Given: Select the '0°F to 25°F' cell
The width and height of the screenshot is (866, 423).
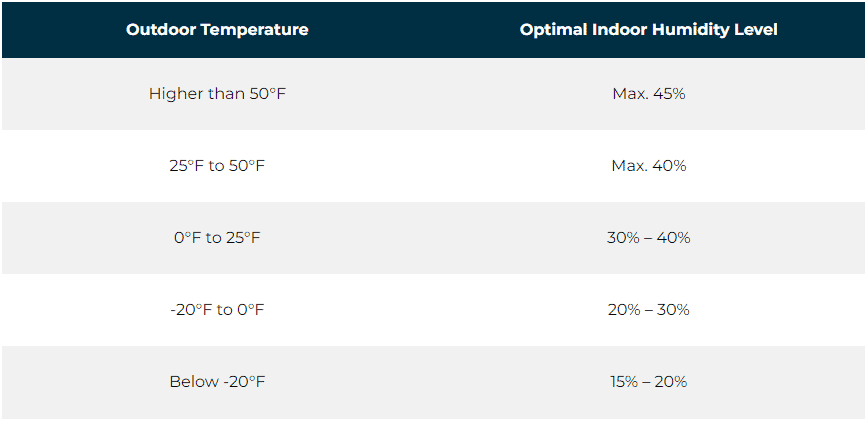Looking at the screenshot, I should click(x=217, y=238).
